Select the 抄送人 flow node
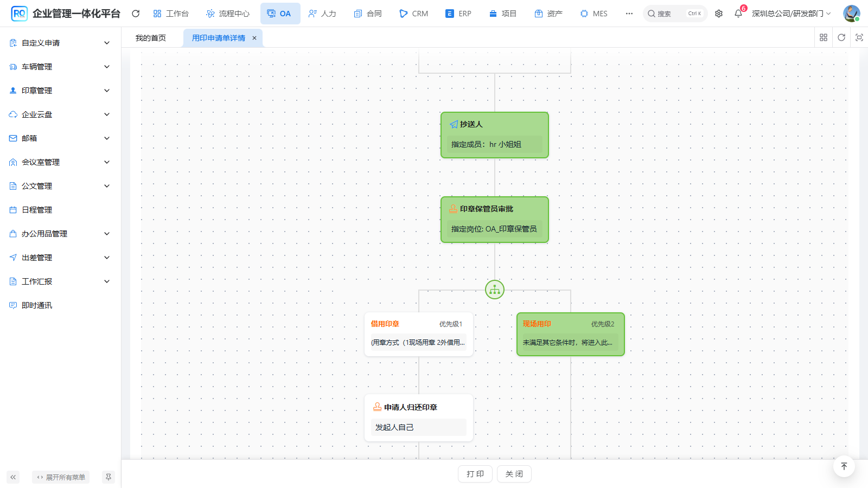This screenshot has width=868, height=488. [495, 135]
